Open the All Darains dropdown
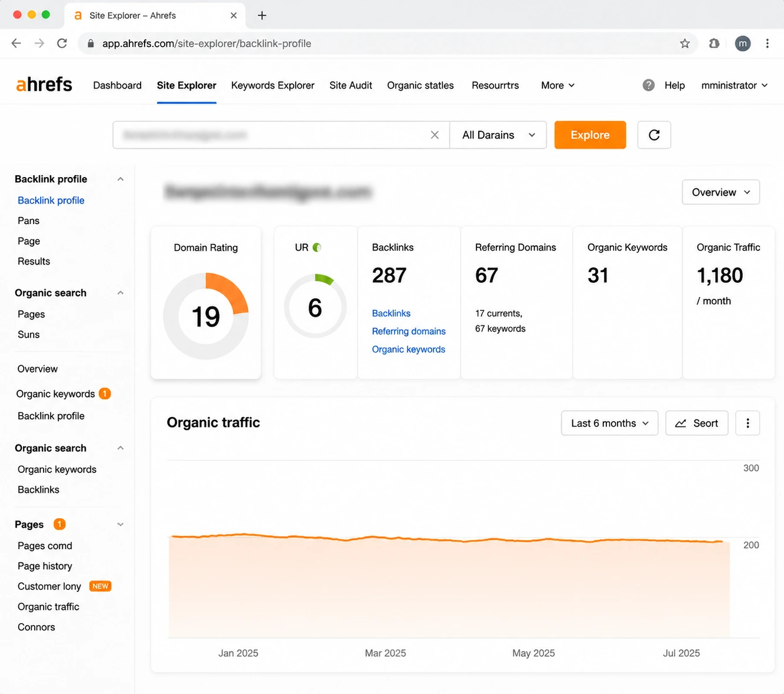This screenshot has height=694, width=784. pyautogui.click(x=498, y=135)
